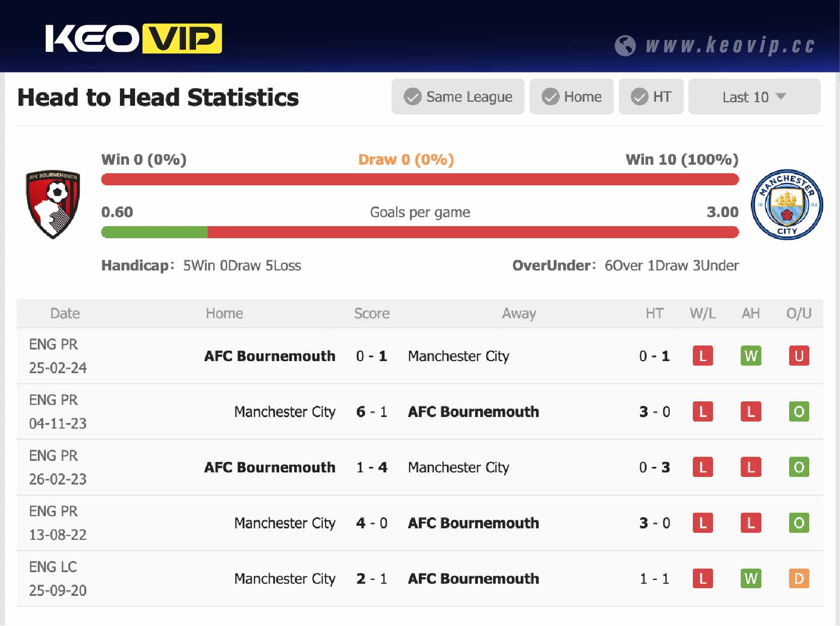Click the AFC Bournemouth club crest
This screenshot has height=626, width=840.
(52, 204)
